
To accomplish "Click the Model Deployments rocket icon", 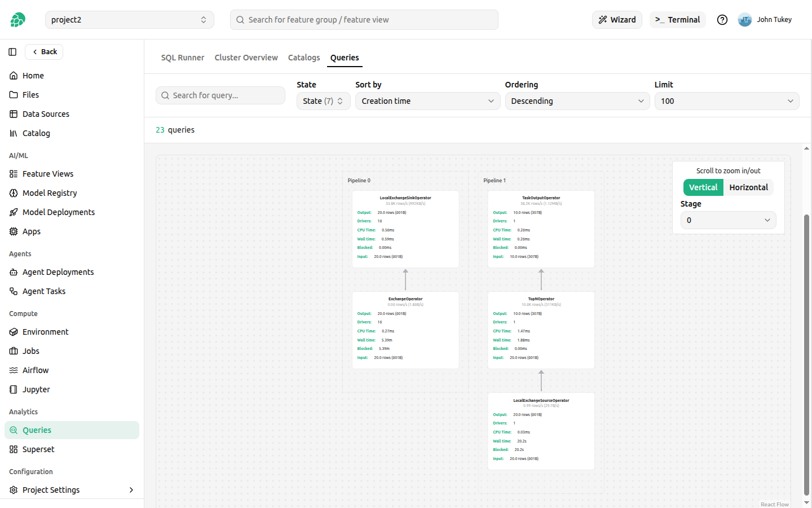I will (x=14, y=212).
